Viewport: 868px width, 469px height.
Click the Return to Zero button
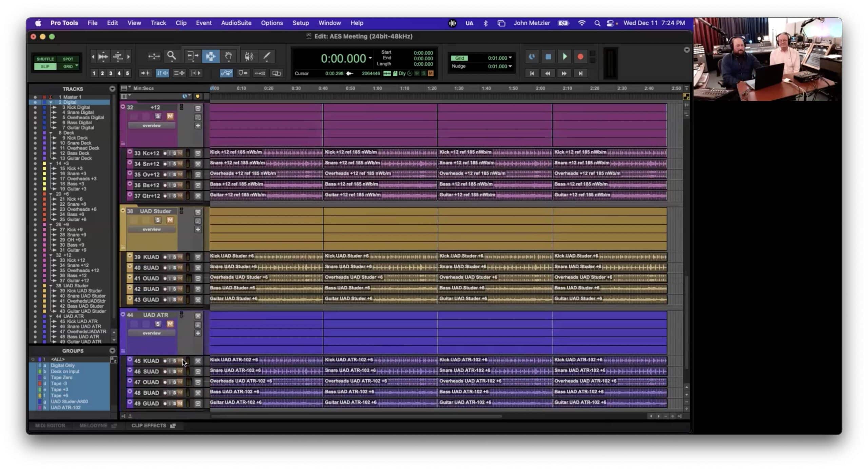532,73
